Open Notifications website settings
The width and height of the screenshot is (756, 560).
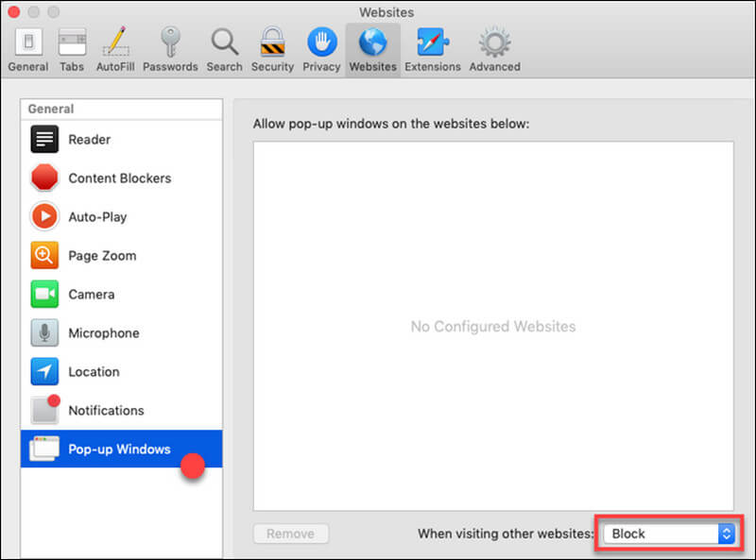pos(106,411)
